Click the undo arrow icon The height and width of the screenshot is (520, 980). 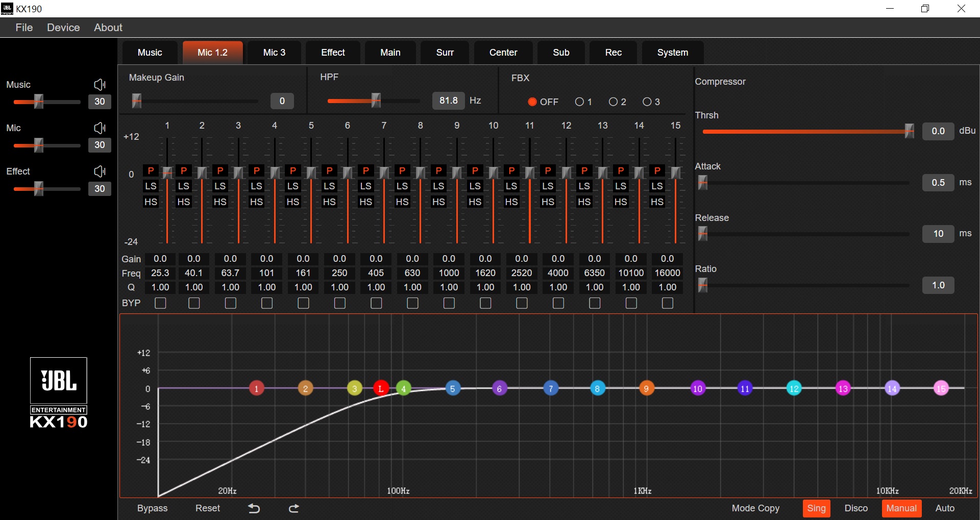coord(254,508)
